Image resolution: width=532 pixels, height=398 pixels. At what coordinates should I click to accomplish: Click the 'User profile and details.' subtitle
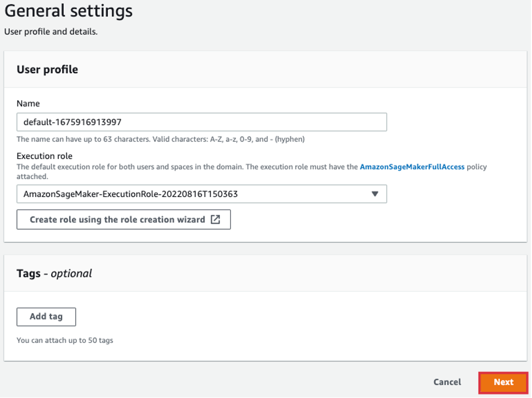[x=51, y=32]
